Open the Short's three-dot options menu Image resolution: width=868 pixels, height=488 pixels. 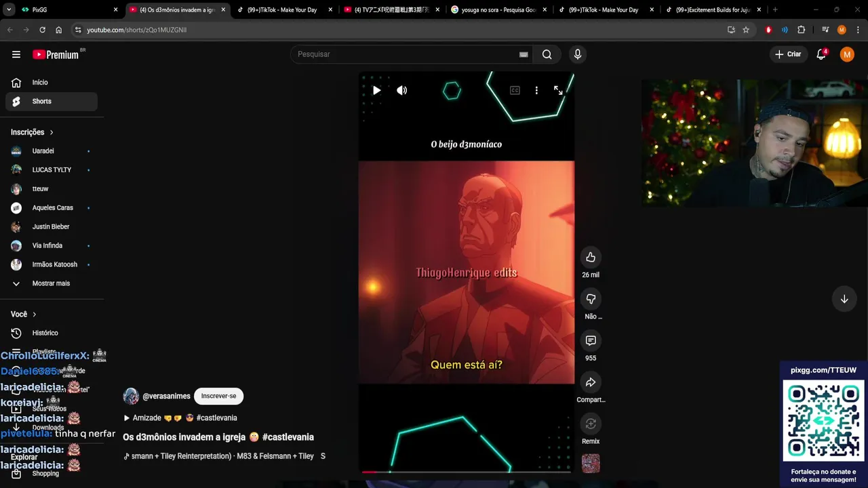(x=536, y=90)
